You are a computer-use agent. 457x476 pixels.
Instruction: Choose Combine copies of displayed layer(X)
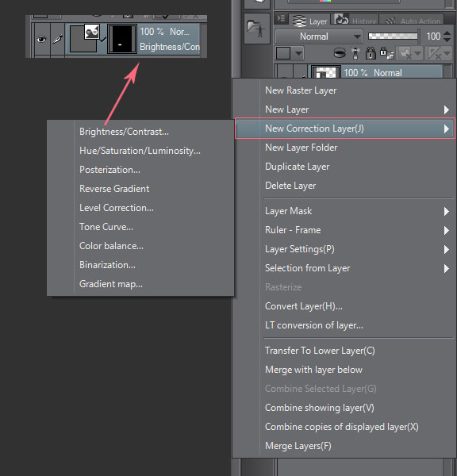coord(343,427)
